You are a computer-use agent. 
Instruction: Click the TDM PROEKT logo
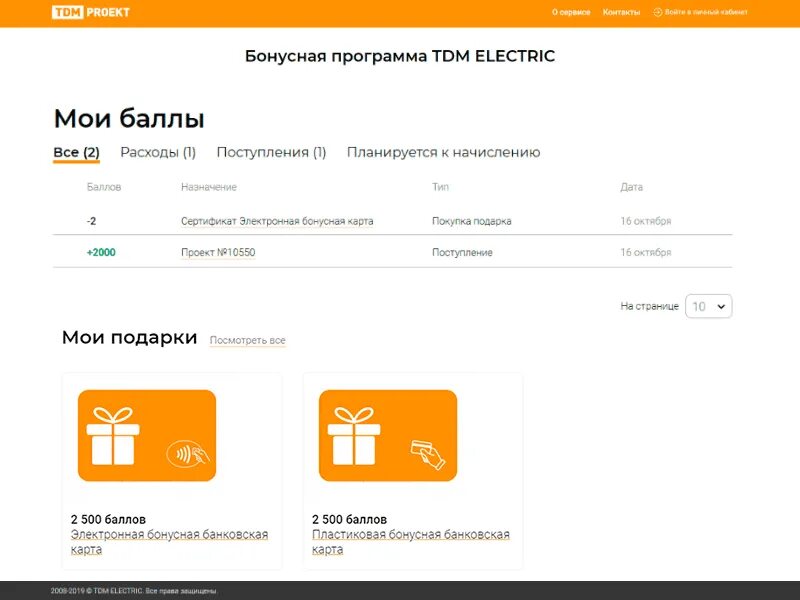click(91, 12)
